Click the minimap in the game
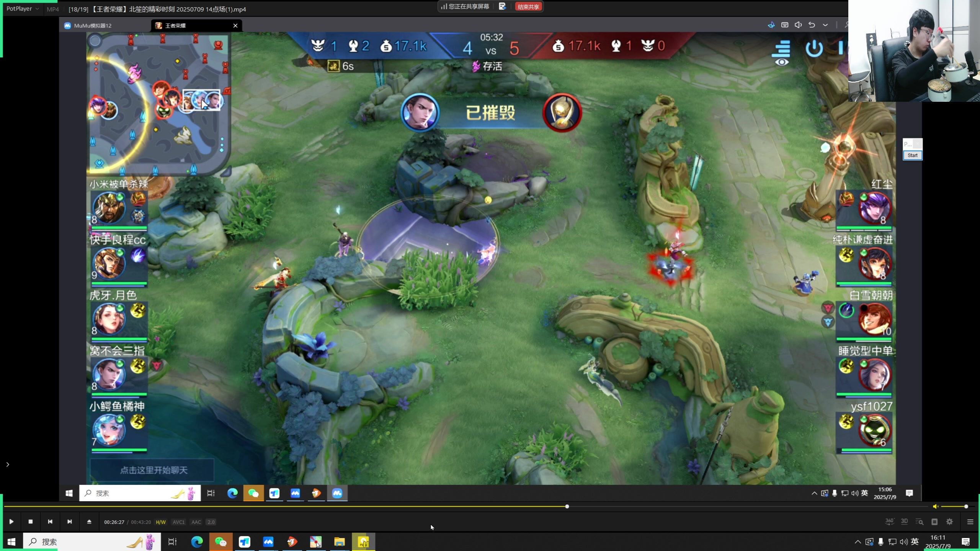Viewport: 980px width, 551px height. pos(159,103)
